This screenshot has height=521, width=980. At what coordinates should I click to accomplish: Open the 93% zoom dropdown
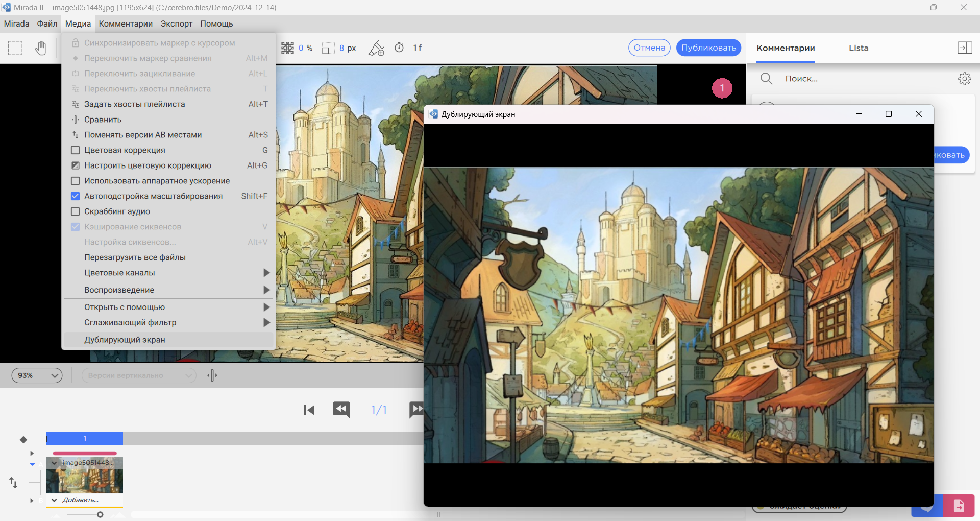click(37, 375)
